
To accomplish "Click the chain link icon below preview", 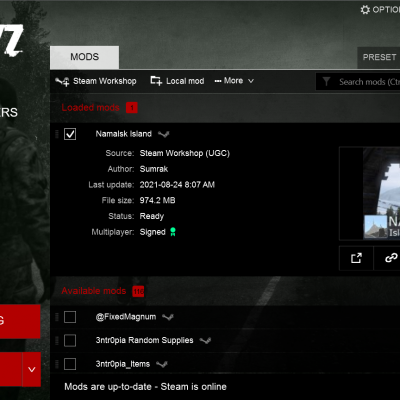I will (x=391, y=258).
